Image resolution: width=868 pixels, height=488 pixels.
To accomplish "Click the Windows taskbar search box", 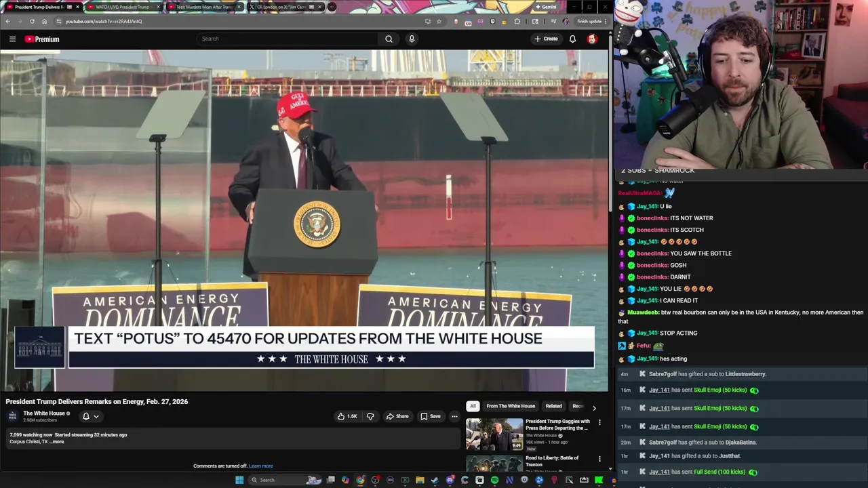I will click(283, 480).
